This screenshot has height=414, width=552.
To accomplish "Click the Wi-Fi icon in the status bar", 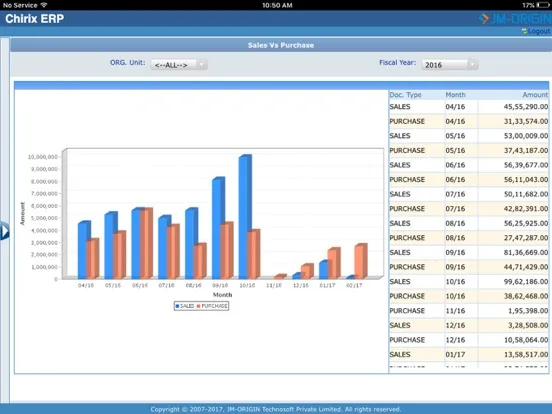I will [x=44, y=5].
